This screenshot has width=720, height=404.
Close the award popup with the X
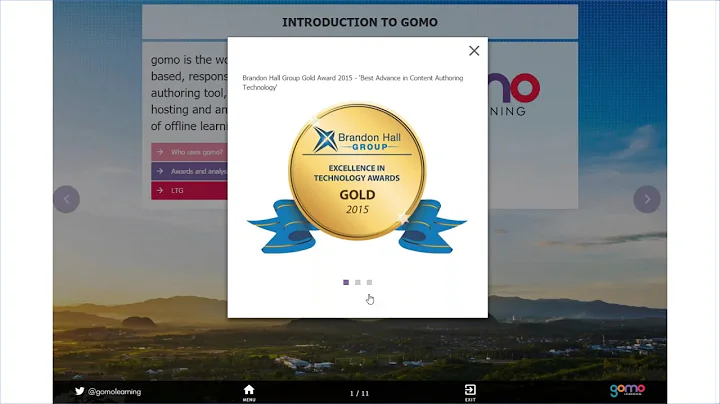coord(474,50)
